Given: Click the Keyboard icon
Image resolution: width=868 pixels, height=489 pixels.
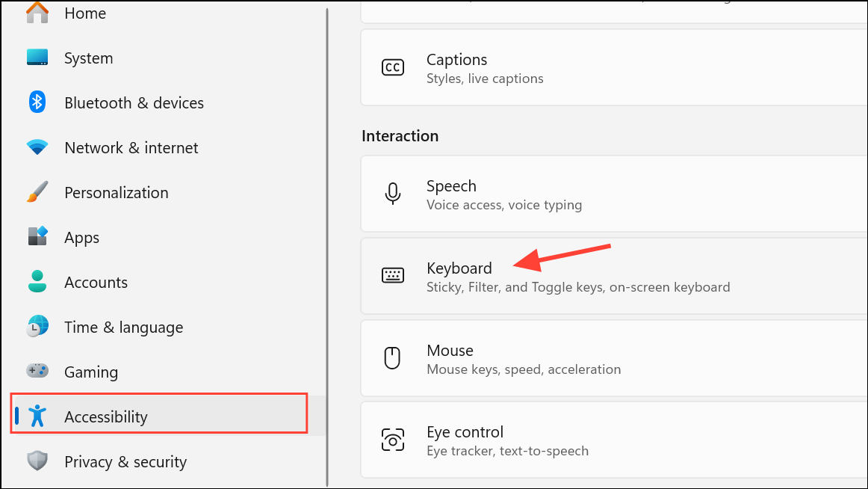Looking at the screenshot, I should (x=394, y=275).
